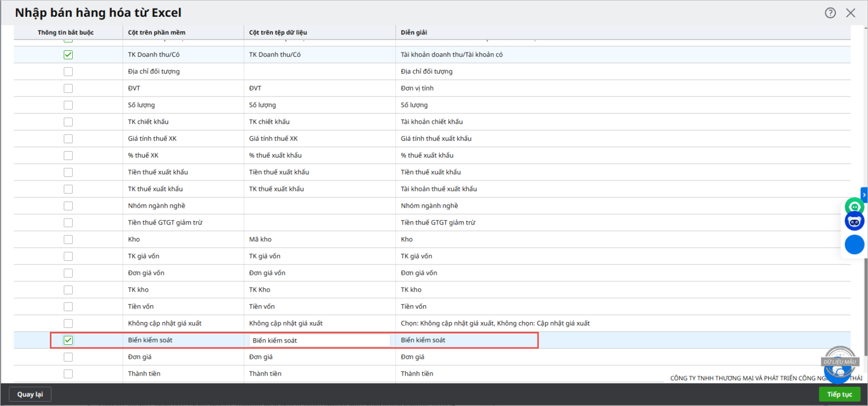Image resolution: width=868 pixels, height=406 pixels.
Task: Expand the blue side panel arrow
Action: click(864, 195)
